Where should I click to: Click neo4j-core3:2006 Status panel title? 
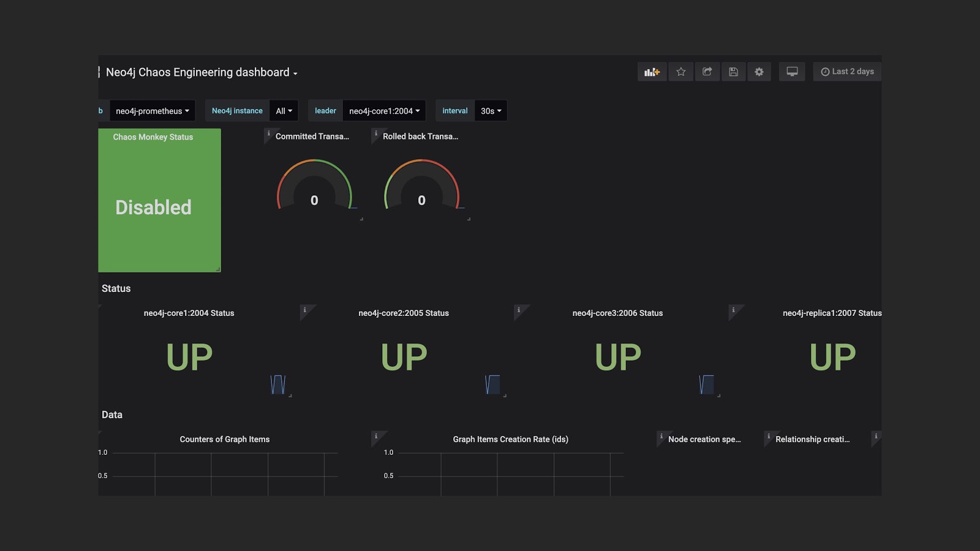coord(617,313)
